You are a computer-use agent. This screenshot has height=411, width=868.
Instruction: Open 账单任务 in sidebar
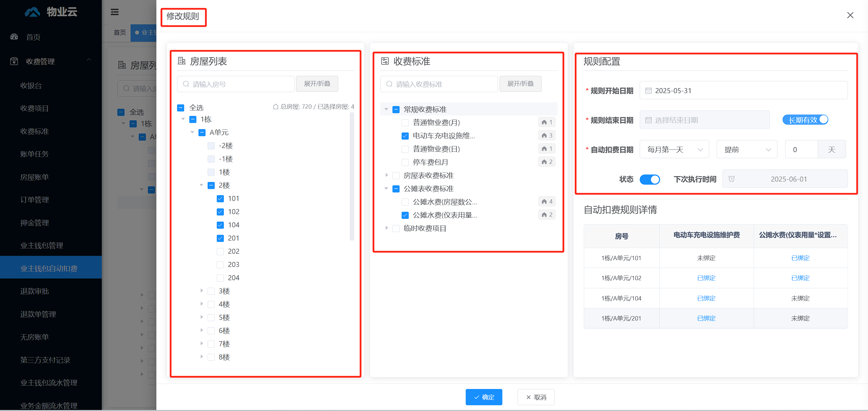tap(34, 154)
